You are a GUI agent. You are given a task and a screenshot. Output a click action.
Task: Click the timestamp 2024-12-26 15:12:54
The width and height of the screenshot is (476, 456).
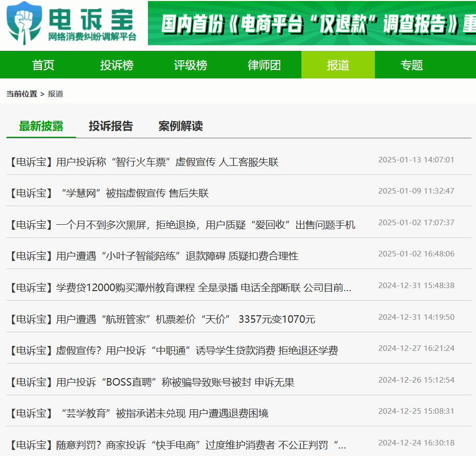416,380
